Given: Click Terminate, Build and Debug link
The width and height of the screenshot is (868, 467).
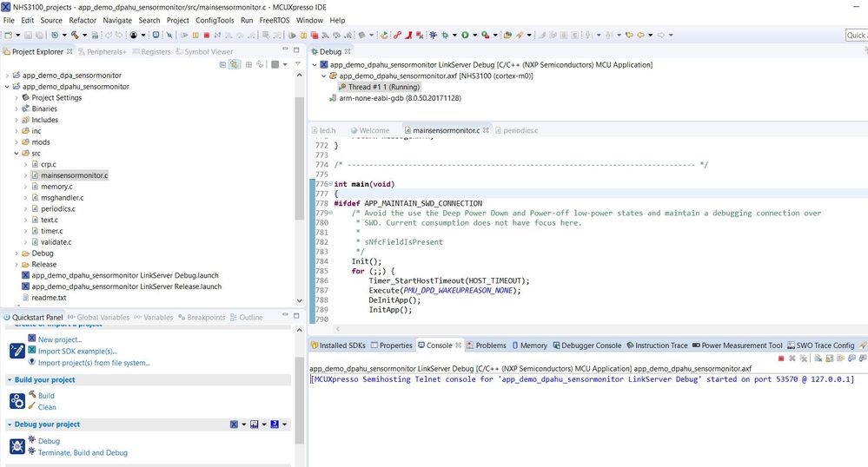Looking at the screenshot, I should pyautogui.click(x=83, y=452).
